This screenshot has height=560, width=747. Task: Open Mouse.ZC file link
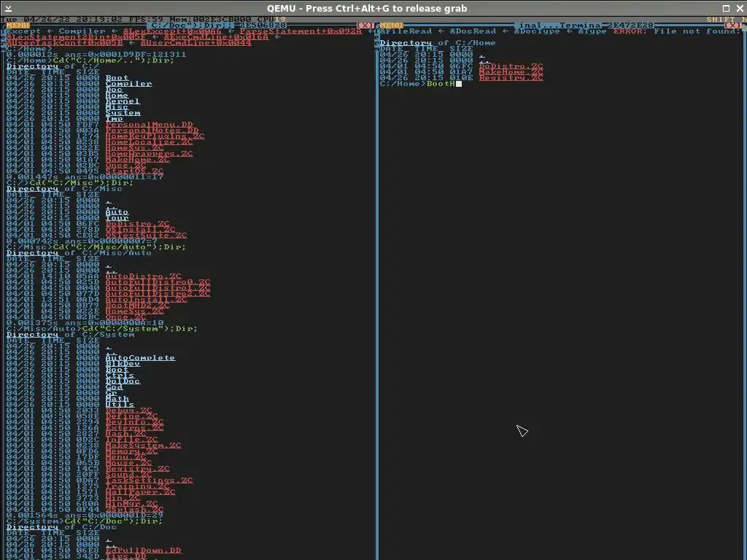coord(128,463)
